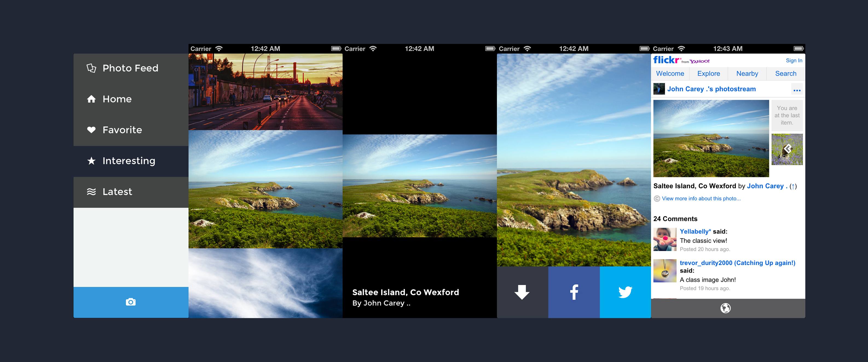The height and width of the screenshot is (362, 868).
Task: Click the up-arrow next to John Carey
Action: point(793,186)
